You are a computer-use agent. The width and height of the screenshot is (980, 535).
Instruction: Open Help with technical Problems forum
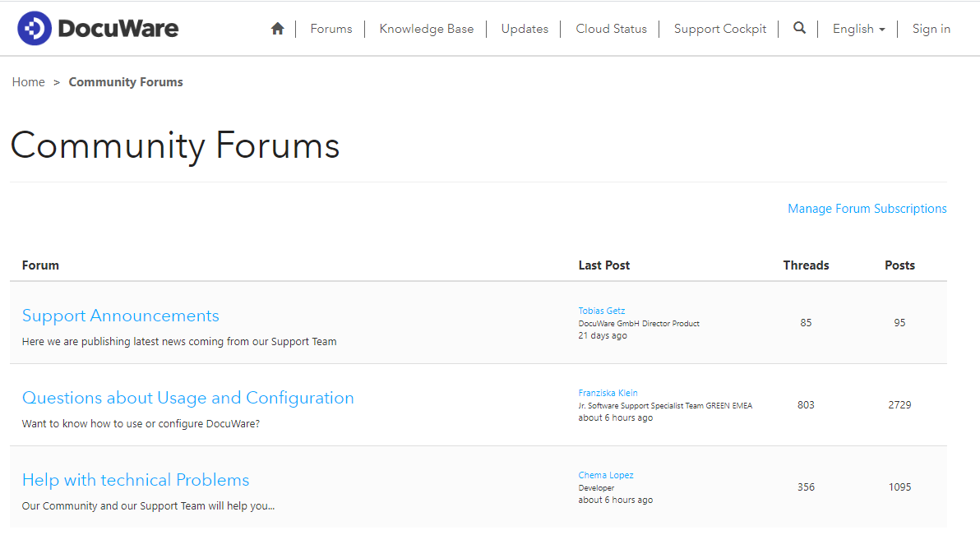pos(136,480)
